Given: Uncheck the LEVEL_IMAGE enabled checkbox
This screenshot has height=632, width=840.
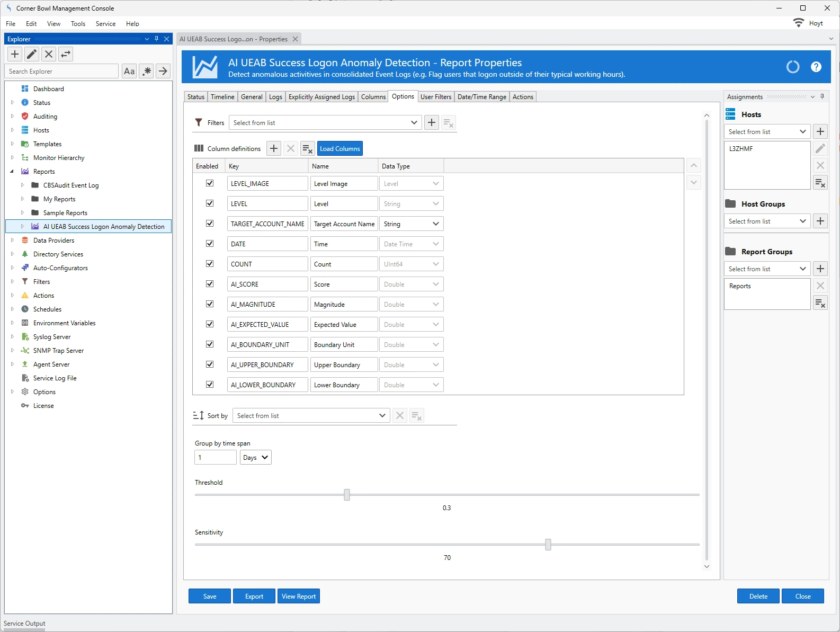Looking at the screenshot, I should (210, 183).
